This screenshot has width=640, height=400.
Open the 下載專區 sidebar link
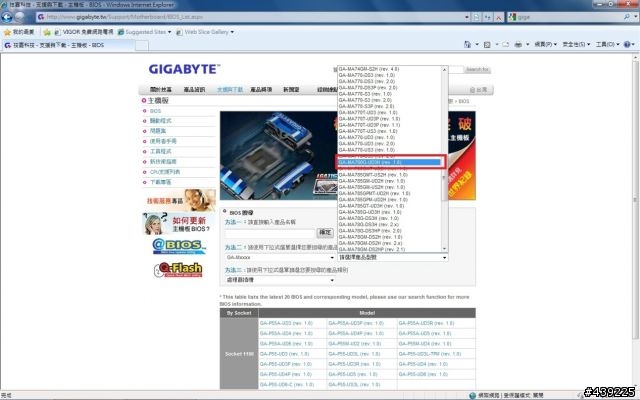[160, 182]
